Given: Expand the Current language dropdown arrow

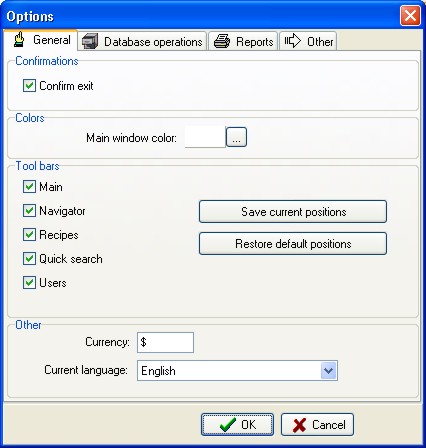Looking at the screenshot, I should pyautogui.click(x=329, y=371).
